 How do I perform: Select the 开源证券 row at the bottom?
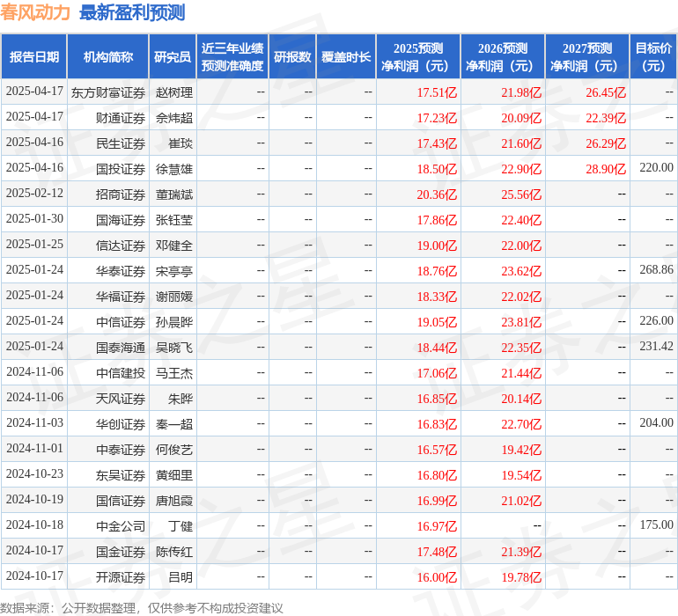point(121,576)
